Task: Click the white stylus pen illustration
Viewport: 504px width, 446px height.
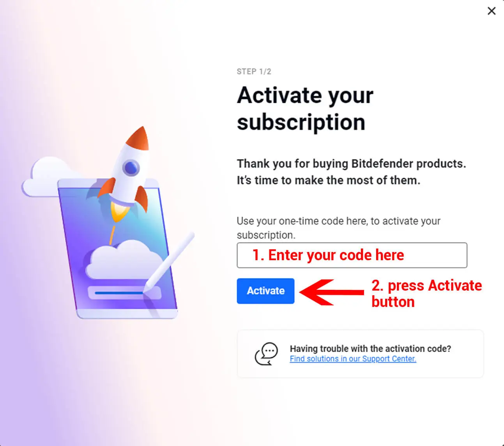Action: 168,261
